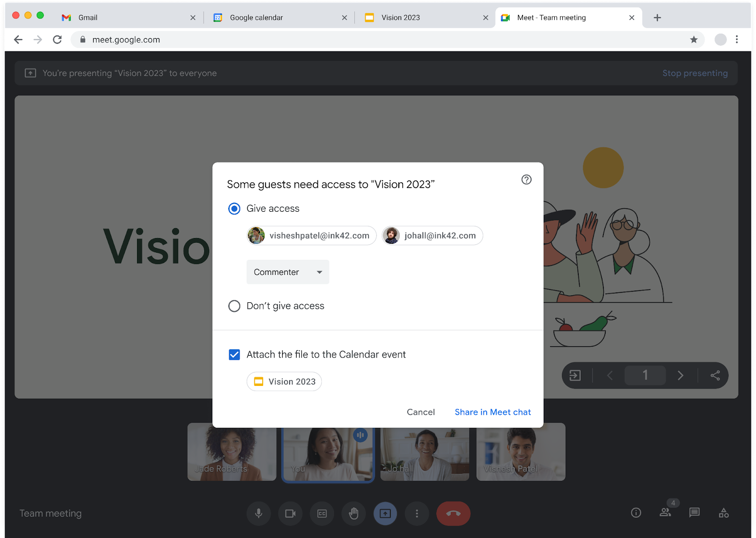756x538 pixels.
Task: Switch to the Gmail tab
Action: (88, 17)
